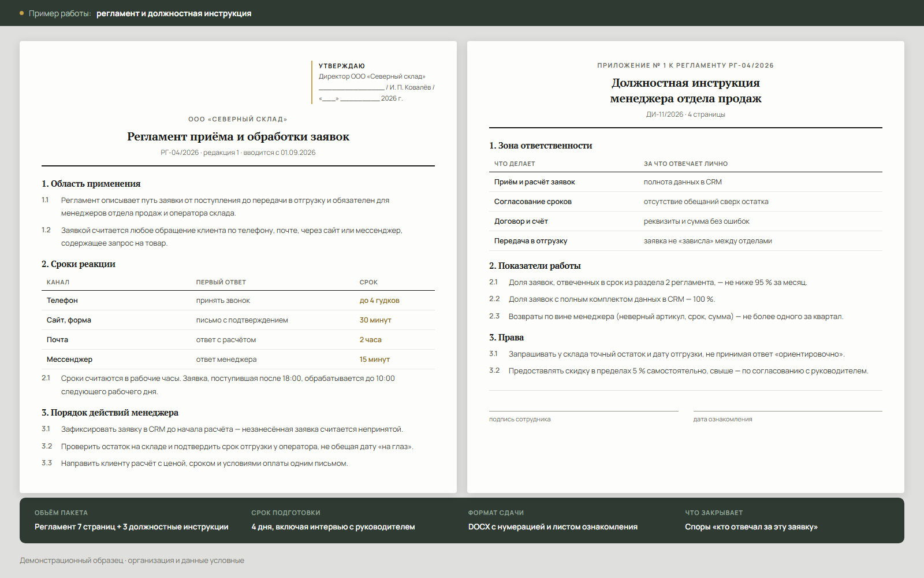
Task: Click the «УТВЕРЖДАЮ» approval block heading
Action: [x=342, y=66]
